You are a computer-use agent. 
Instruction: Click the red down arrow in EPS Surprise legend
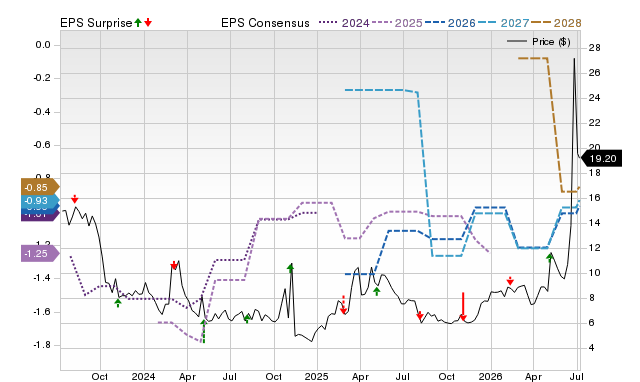click(148, 23)
